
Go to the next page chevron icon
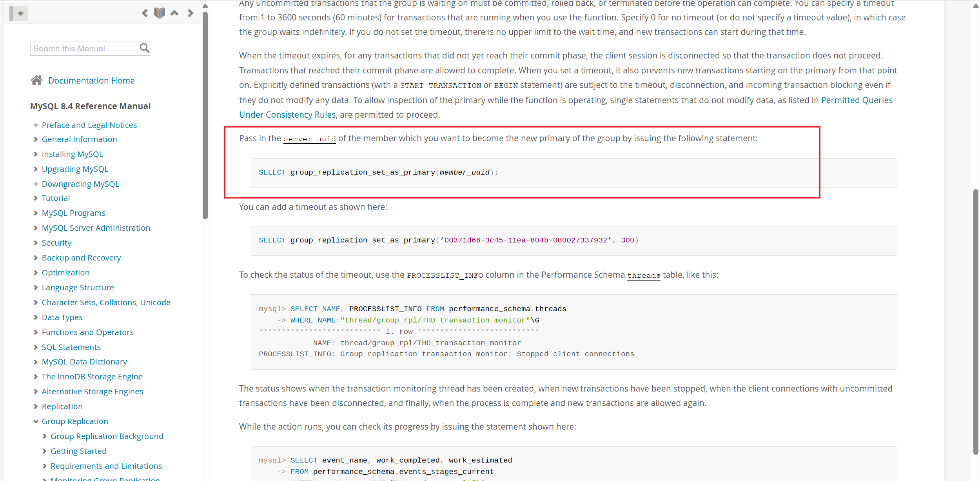(x=191, y=13)
